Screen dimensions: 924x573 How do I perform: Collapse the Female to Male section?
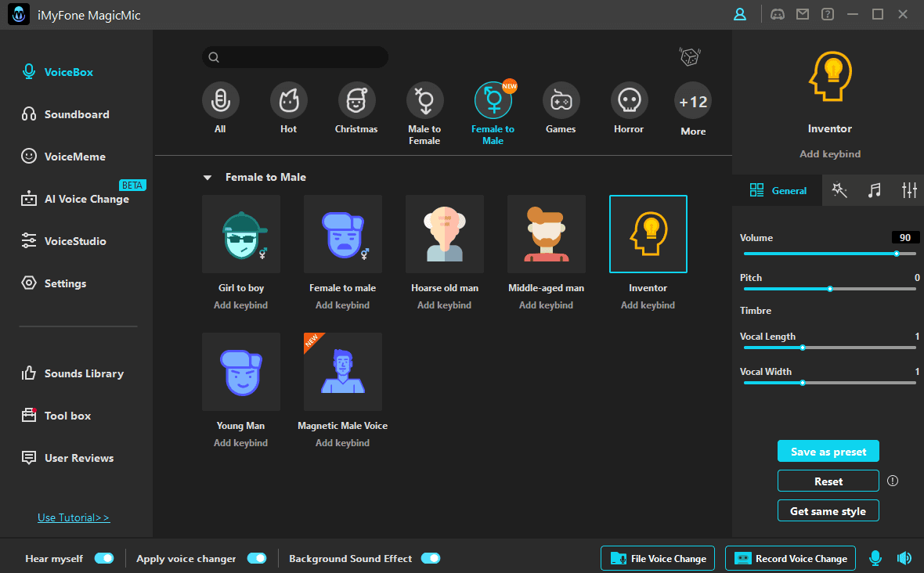pyautogui.click(x=208, y=177)
